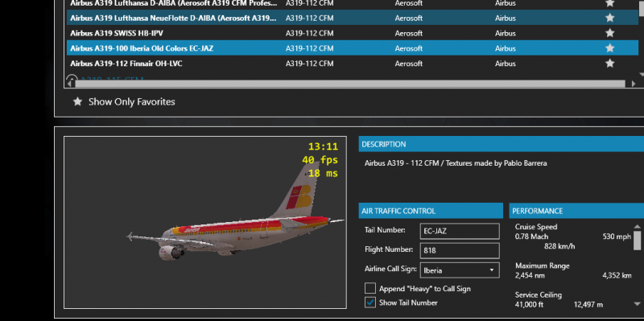Image resolution: width=644 pixels, height=321 pixels.
Task: Toggle favorite star for Finnair OH-LVC
Action: [x=610, y=64]
